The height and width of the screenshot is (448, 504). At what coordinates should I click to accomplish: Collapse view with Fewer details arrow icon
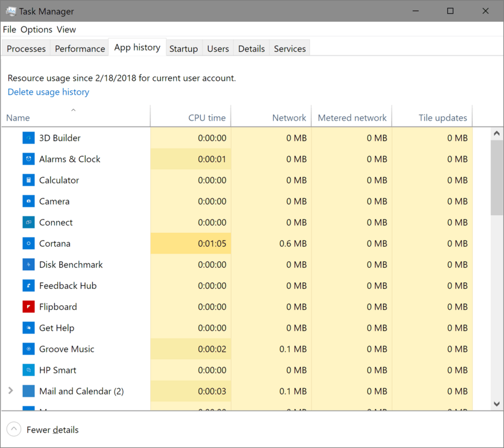[14, 429]
